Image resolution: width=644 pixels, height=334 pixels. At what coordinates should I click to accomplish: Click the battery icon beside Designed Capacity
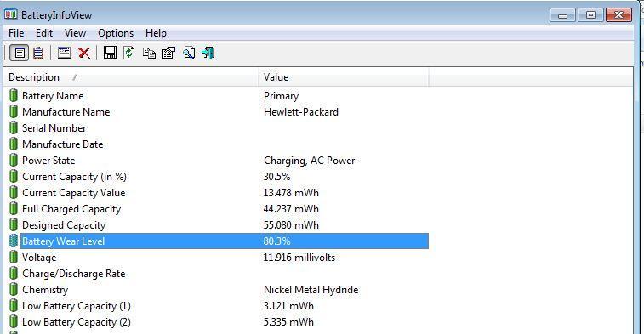click(x=14, y=225)
